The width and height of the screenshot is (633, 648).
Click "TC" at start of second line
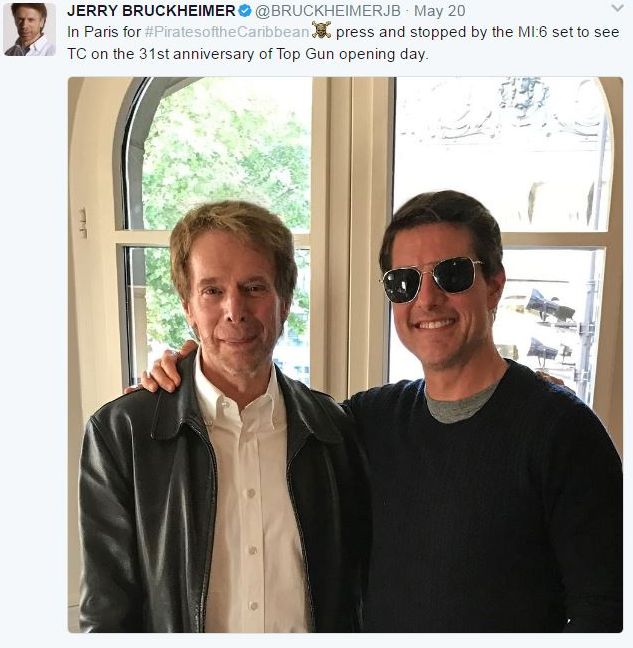point(76,54)
